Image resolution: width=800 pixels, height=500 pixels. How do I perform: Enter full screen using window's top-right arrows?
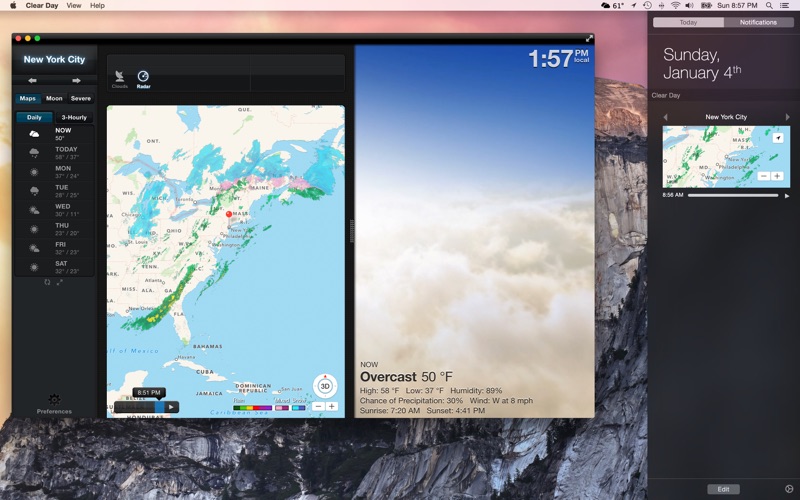[x=589, y=38]
